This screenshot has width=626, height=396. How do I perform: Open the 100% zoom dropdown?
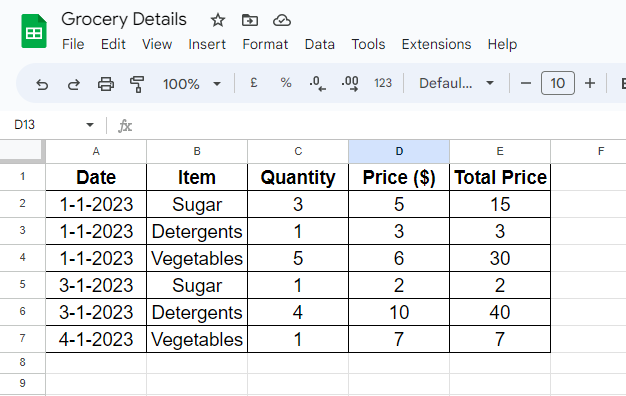pos(192,84)
